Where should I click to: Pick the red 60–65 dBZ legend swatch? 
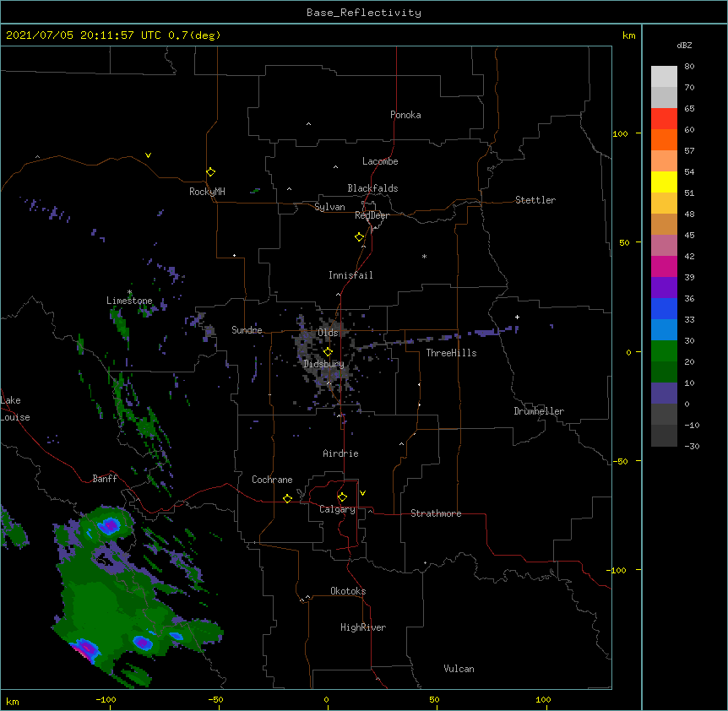point(664,118)
